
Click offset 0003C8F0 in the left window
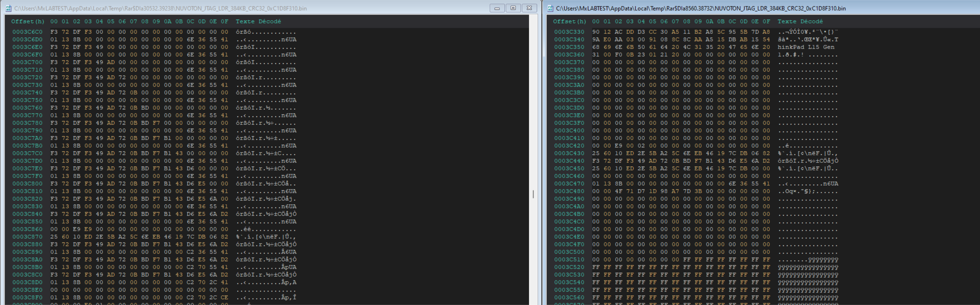27,297
